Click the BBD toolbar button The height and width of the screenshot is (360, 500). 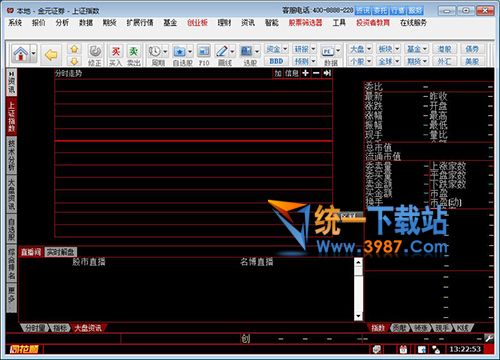coord(276,61)
